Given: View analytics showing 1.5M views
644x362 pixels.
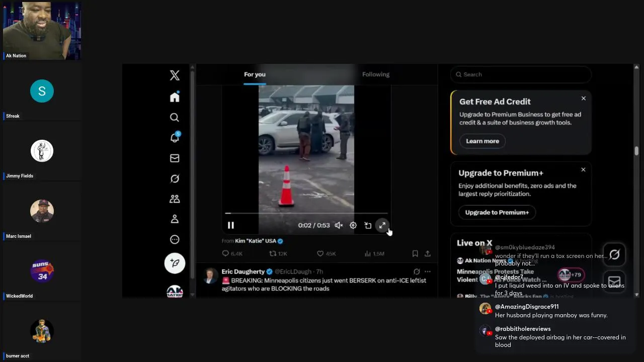Looking at the screenshot, I should [x=374, y=253].
